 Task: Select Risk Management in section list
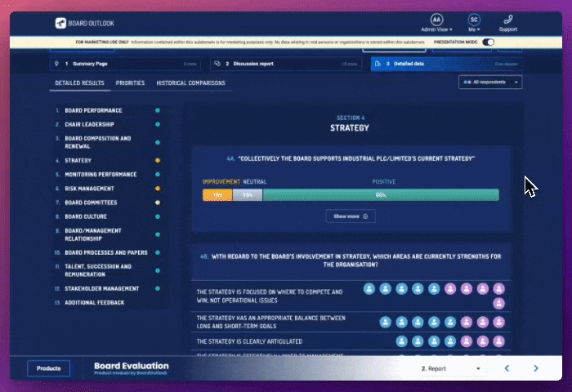[x=90, y=188]
